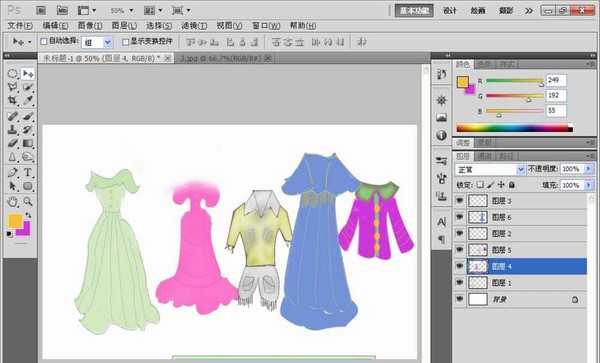The width and height of the screenshot is (600, 363).
Task: Select the Type tool
Action: click(28, 173)
